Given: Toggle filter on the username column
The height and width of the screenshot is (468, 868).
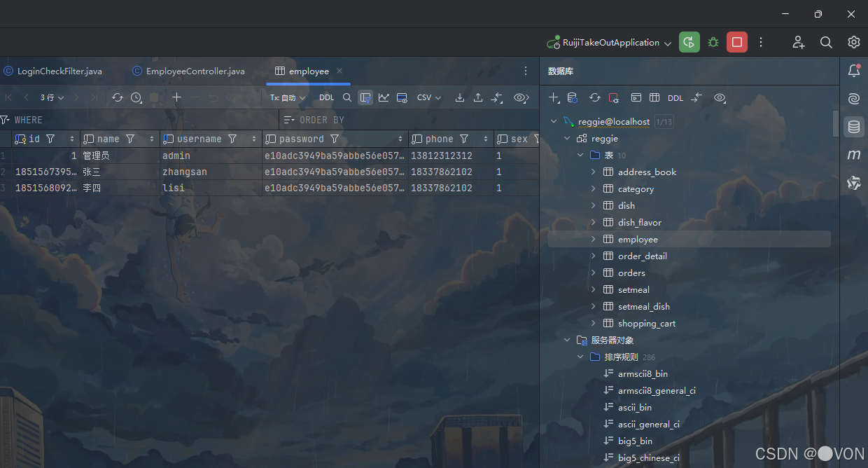Looking at the screenshot, I should [232, 139].
